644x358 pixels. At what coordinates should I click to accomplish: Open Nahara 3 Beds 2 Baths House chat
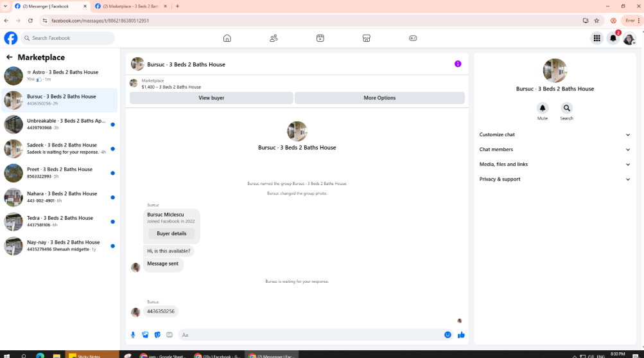(x=60, y=197)
